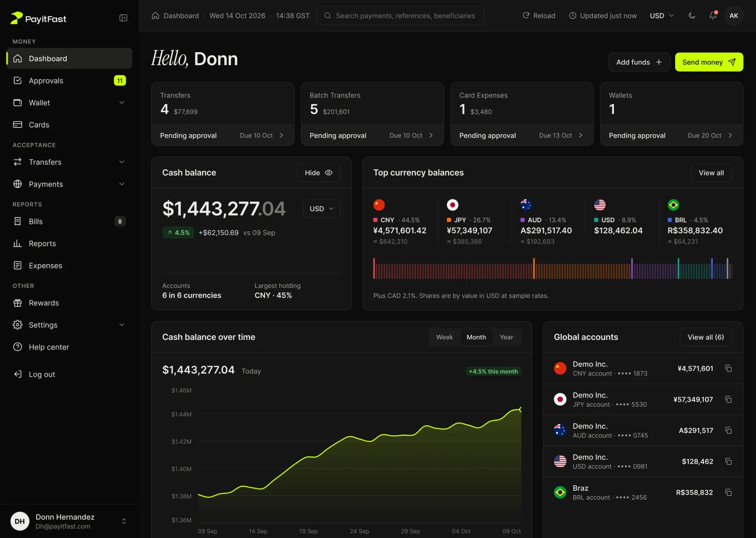The height and width of the screenshot is (538, 756).
Task: Hide the cash balance
Action: coord(319,173)
